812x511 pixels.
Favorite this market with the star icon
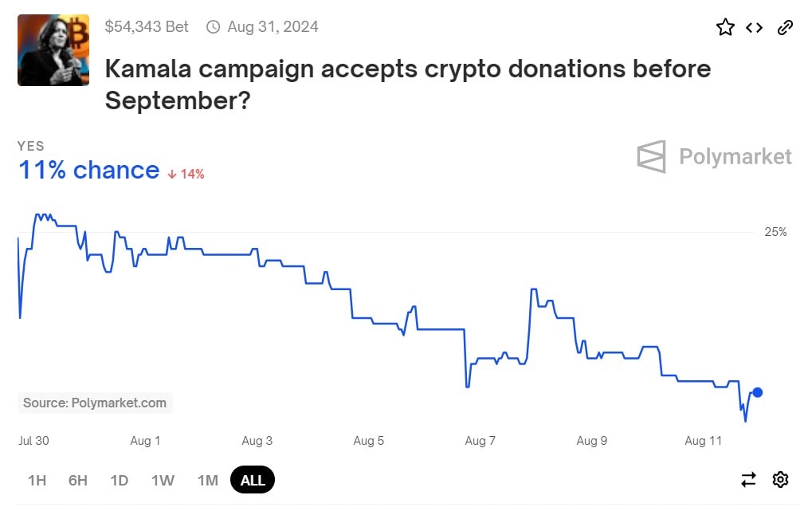click(x=725, y=28)
